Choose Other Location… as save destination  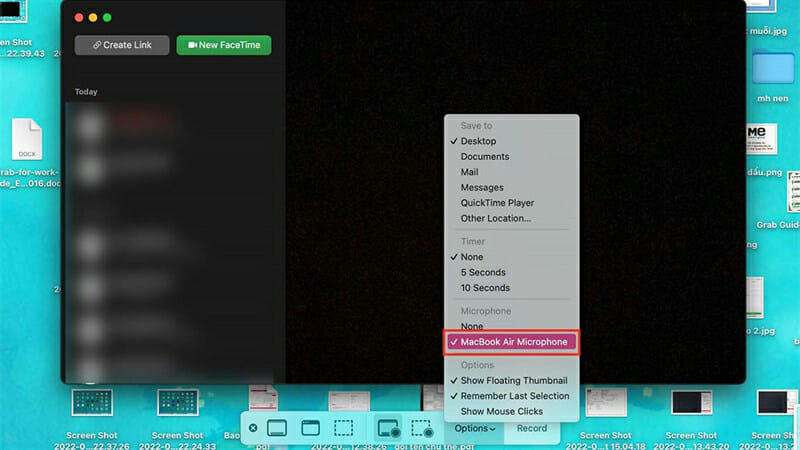click(495, 218)
